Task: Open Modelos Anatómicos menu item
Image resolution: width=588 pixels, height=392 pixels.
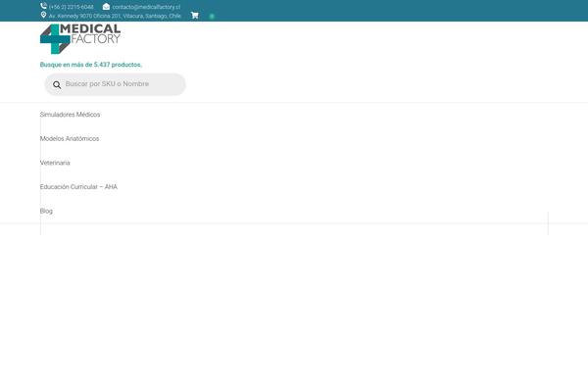Action: click(70, 138)
